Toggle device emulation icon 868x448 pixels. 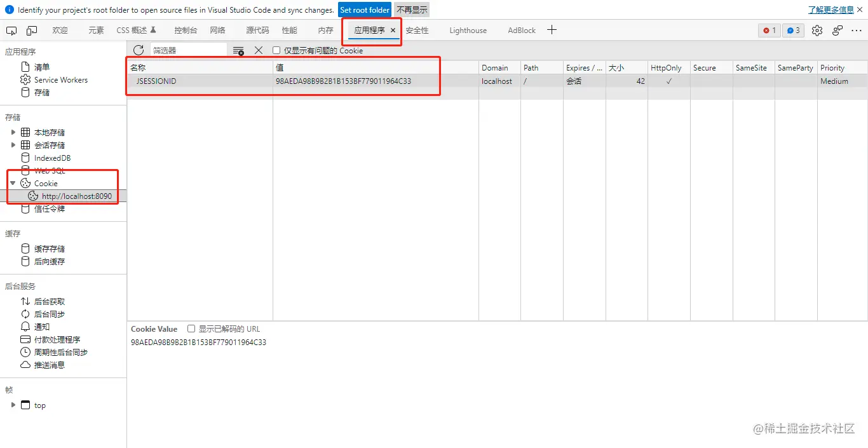point(32,31)
